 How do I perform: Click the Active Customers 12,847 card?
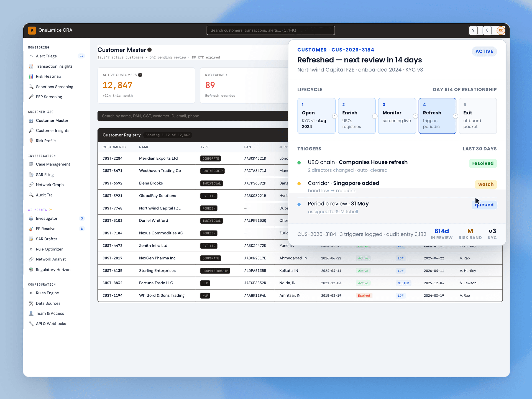[146, 85]
